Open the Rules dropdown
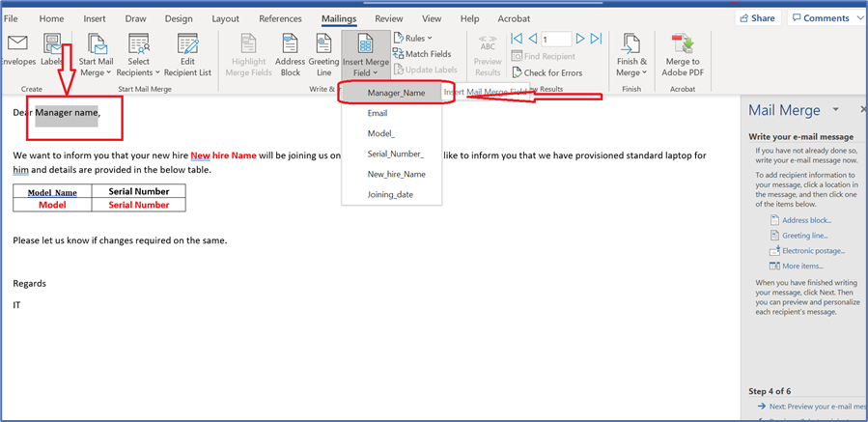 pos(412,39)
